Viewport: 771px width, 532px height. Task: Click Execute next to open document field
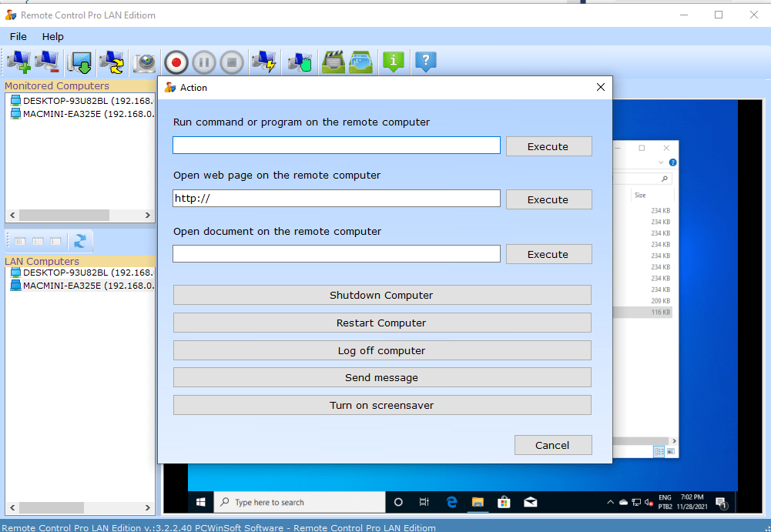(x=548, y=254)
